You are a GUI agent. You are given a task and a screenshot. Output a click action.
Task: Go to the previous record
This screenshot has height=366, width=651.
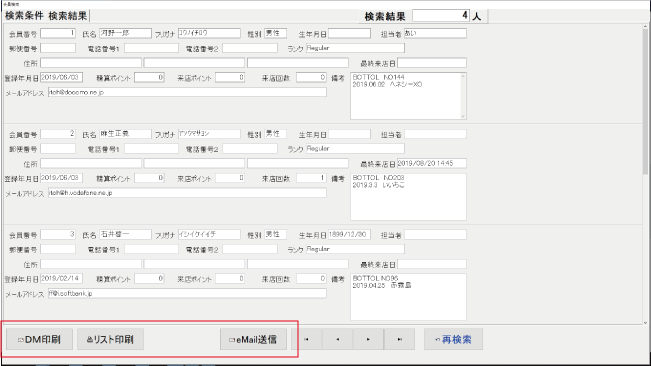(x=338, y=339)
